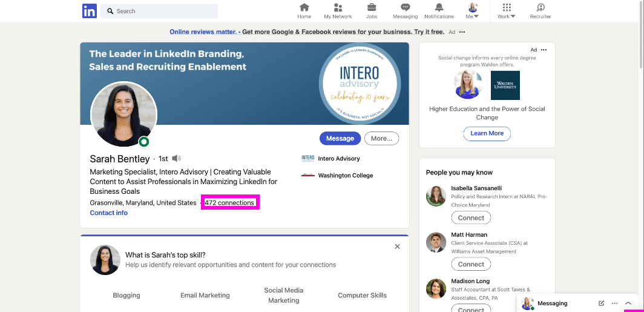
Task: Click the Walden University ad logo
Action: tap(505, 85)
